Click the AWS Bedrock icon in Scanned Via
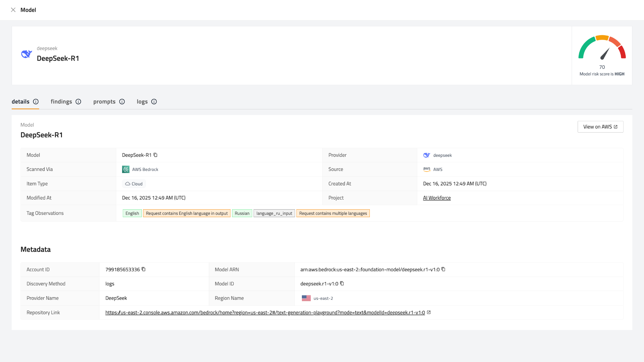 125,169
